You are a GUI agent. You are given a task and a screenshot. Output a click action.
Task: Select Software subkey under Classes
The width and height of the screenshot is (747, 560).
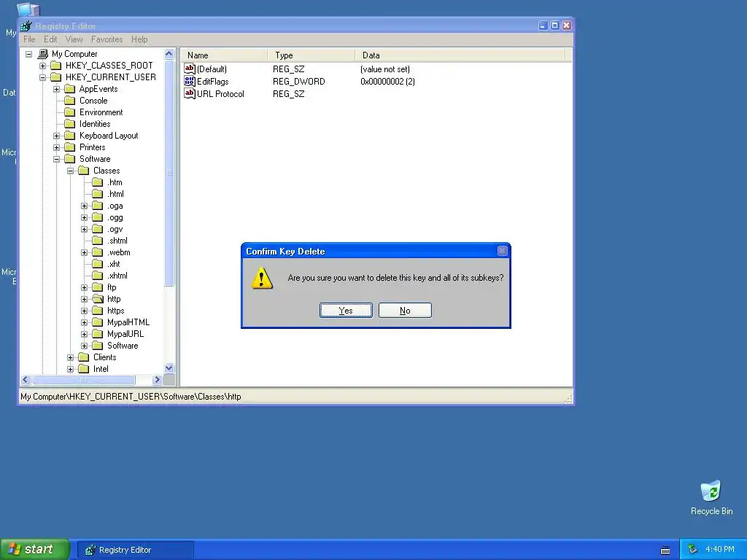(x=123, y=346)
